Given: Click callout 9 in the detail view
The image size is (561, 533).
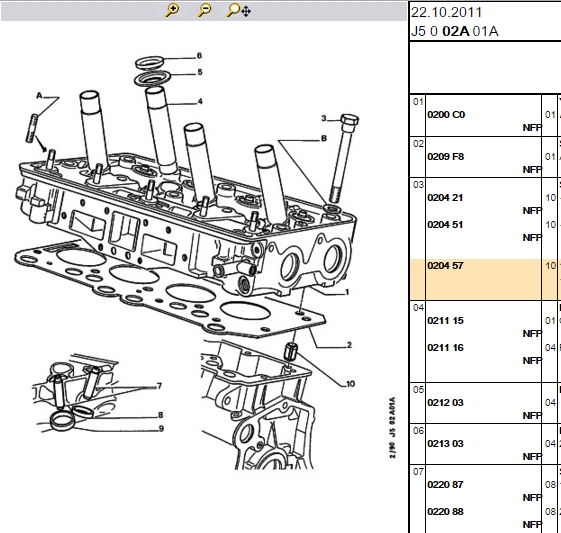Looking at the screenshot, I should click(161, 429).
